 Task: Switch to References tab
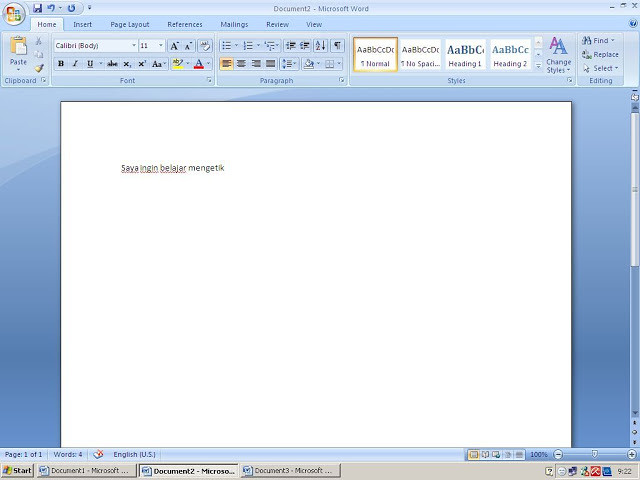185,24
